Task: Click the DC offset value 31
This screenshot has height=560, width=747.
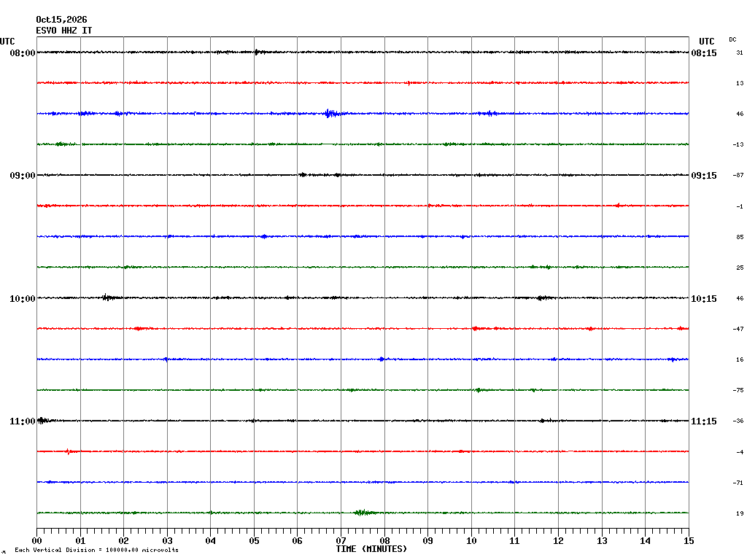Action: click(x=740, y=52)
